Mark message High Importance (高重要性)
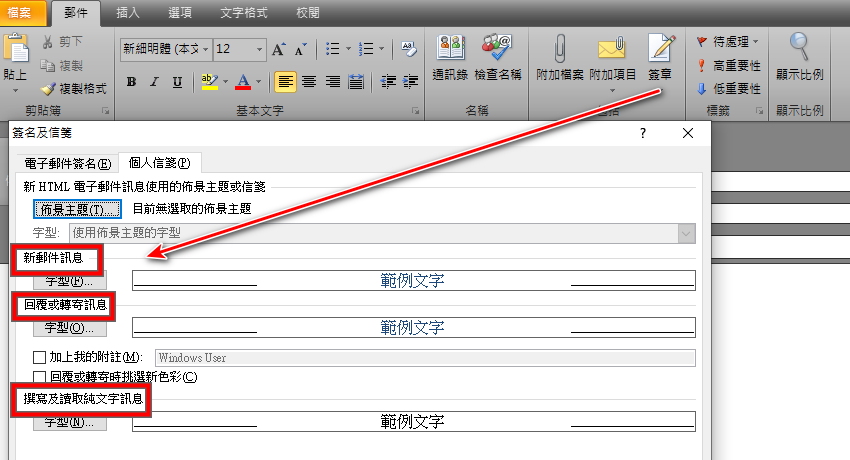The height and width of the screenshot is (460, 850). pos(728,66)
